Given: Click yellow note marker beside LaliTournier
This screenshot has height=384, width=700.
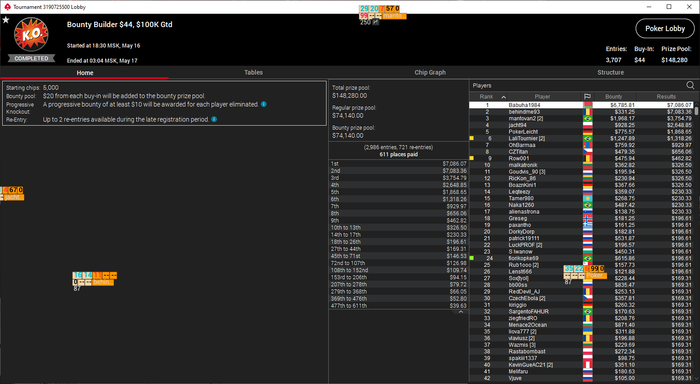Looking at the screenshot, I should click(x=471, y=138).
